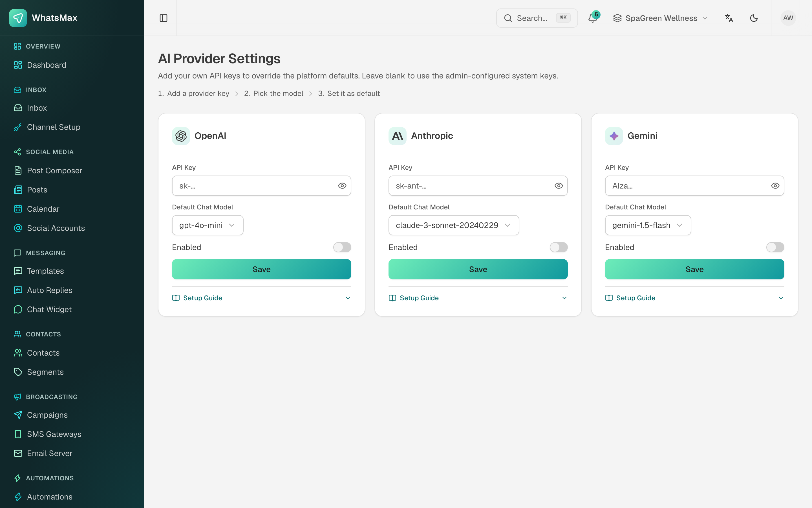Open notifications bell with 5 badge
Screen dimensions: 812x508
click(593, 18)
